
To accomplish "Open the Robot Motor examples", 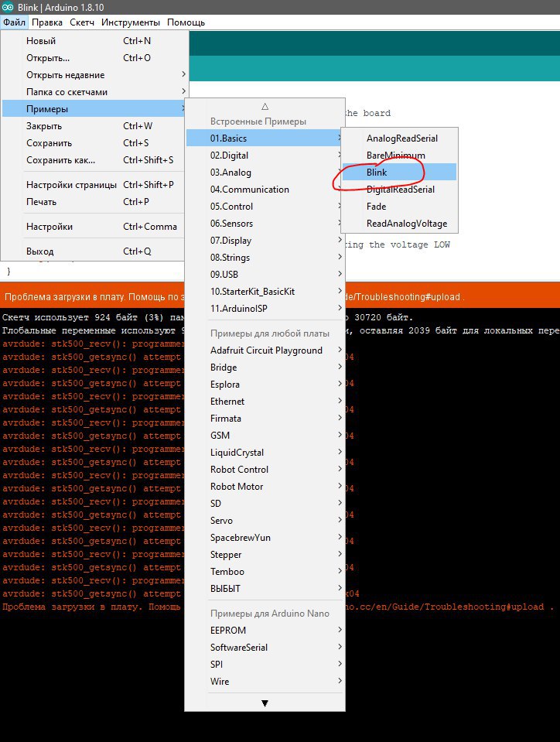I will pos(265,487).
